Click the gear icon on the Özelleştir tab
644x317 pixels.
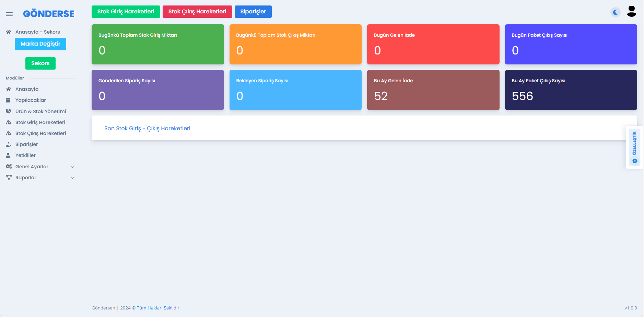click(635, 161)
